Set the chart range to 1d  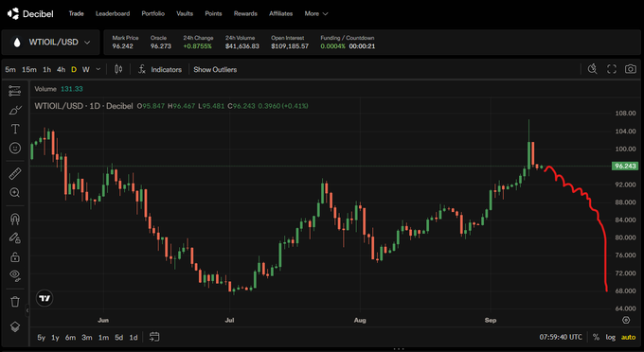click(134, 337)
